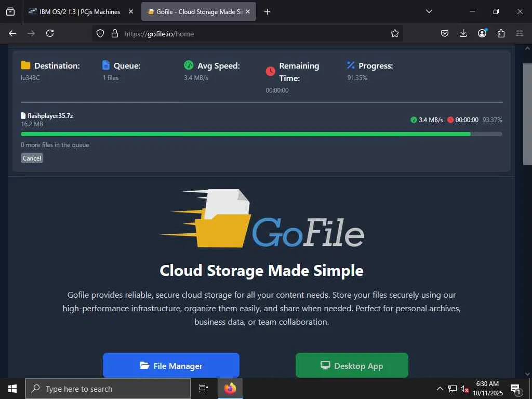Click the network tray icon
The width and height of the screenshot is (532, 399).
pyautogui.click(x=453, y=389)
